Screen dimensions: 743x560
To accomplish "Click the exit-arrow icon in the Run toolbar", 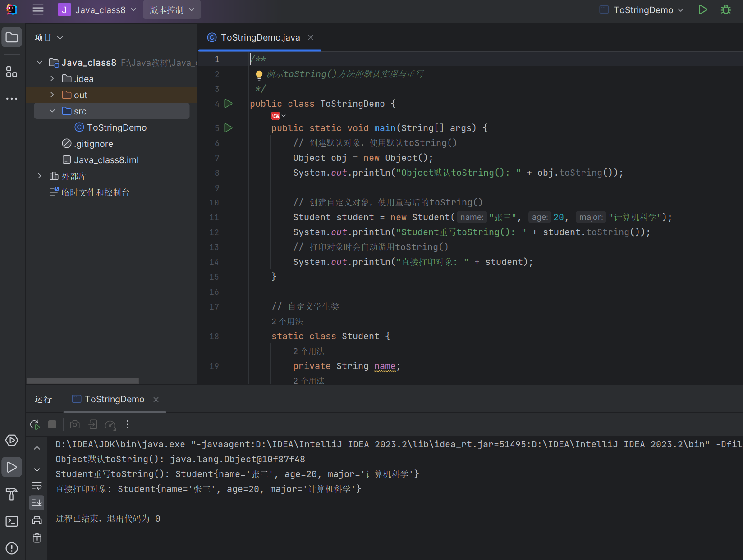I will (93, 424).
